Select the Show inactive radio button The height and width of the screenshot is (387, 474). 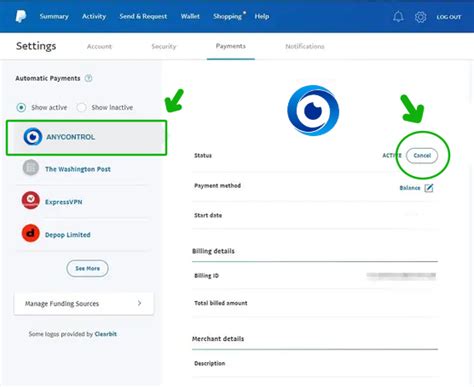(x=81, y=108)
